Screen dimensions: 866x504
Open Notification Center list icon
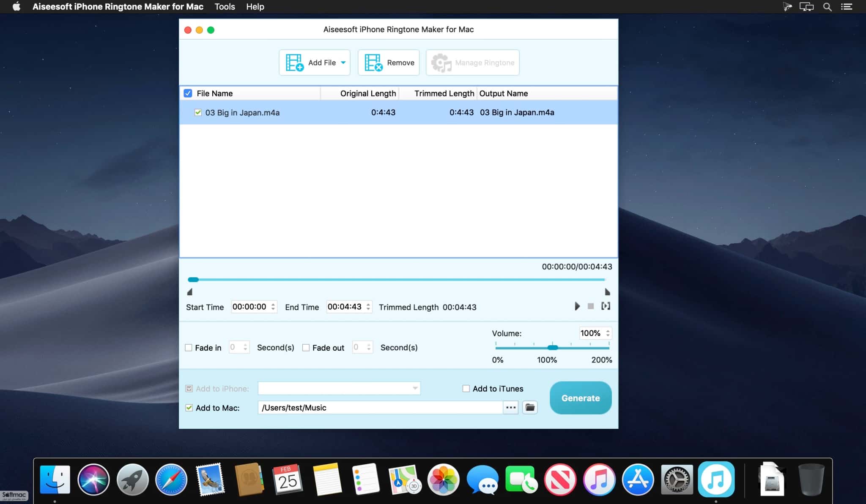(x=846, y=7)
